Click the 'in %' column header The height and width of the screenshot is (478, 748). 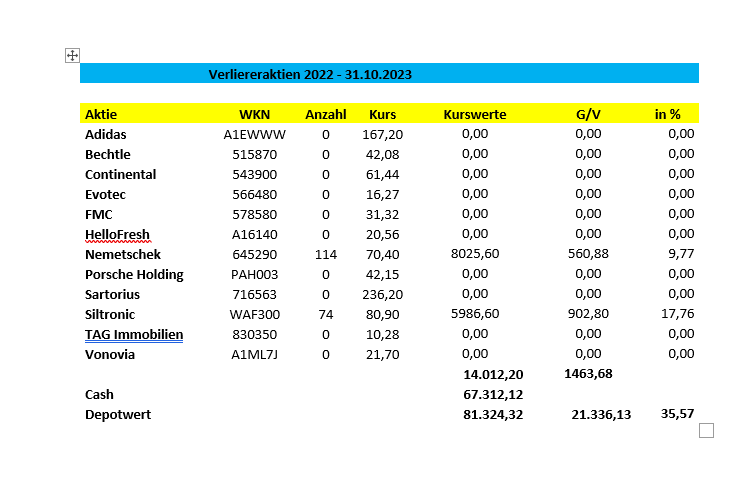667,114
